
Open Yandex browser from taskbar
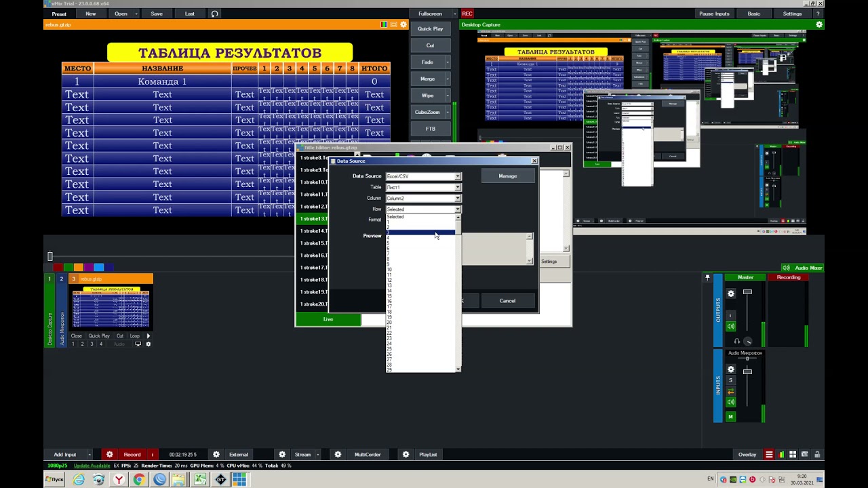click(119, 479)
